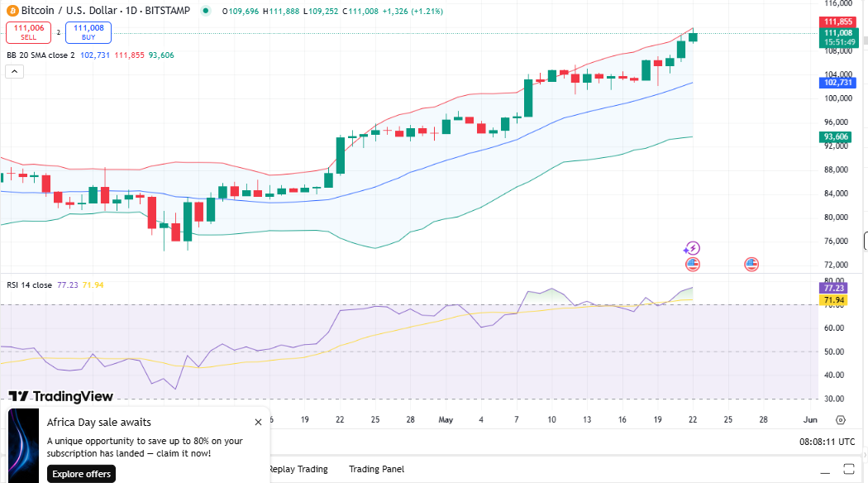This screenshot has height=483, width=868.
Task: Click the spread value 2 between SELL and BUY
Action: [x=58, y=33]
